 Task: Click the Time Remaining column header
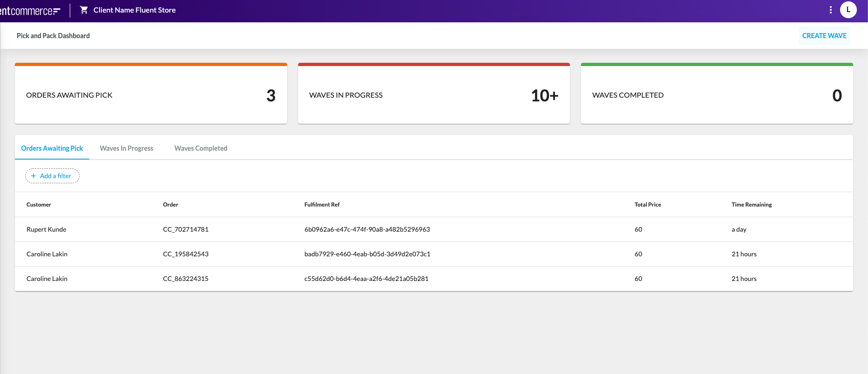click(x=751, y=205)
